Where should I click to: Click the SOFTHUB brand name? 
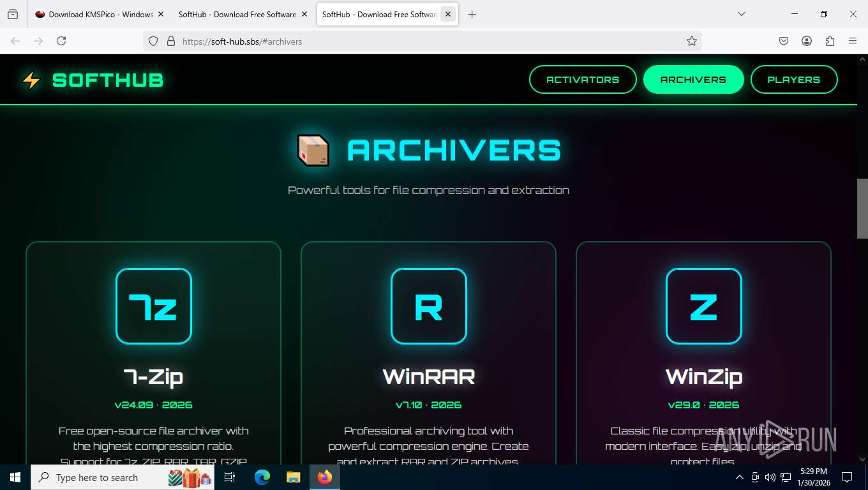(108, 80)
